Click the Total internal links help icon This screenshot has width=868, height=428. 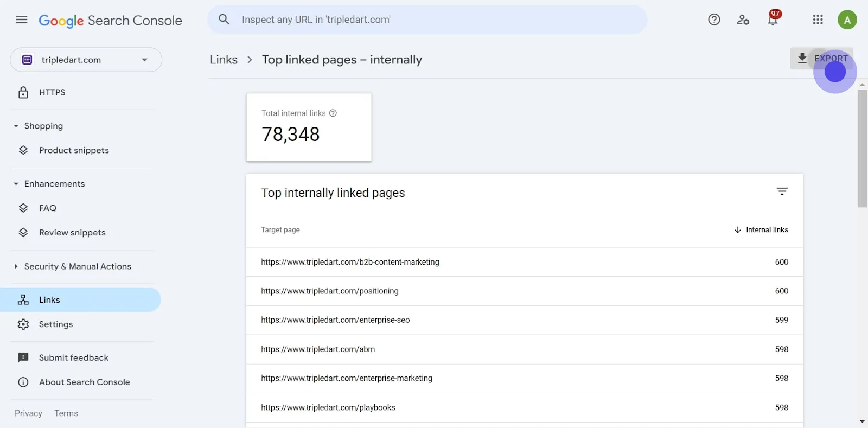pos(333,113)
